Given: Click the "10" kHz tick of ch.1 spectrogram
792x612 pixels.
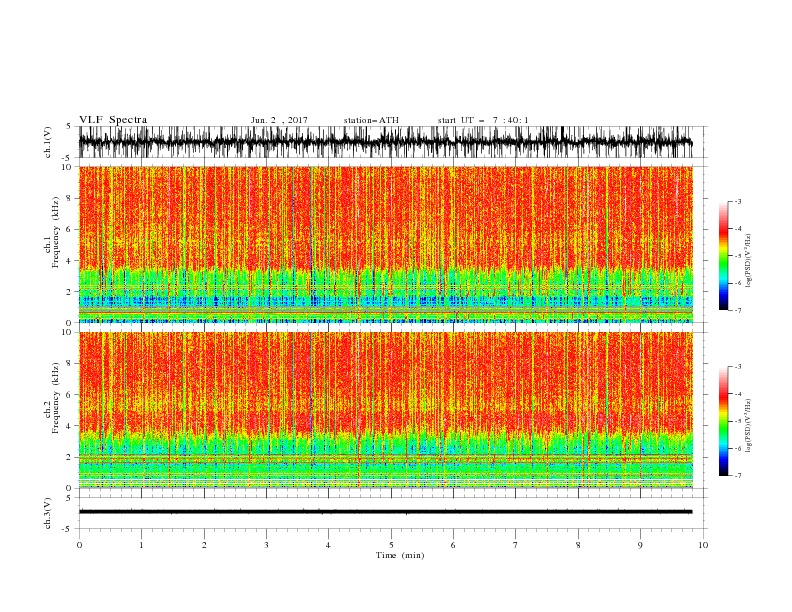Looking at the screenshot, I should (x=67, y=167).
